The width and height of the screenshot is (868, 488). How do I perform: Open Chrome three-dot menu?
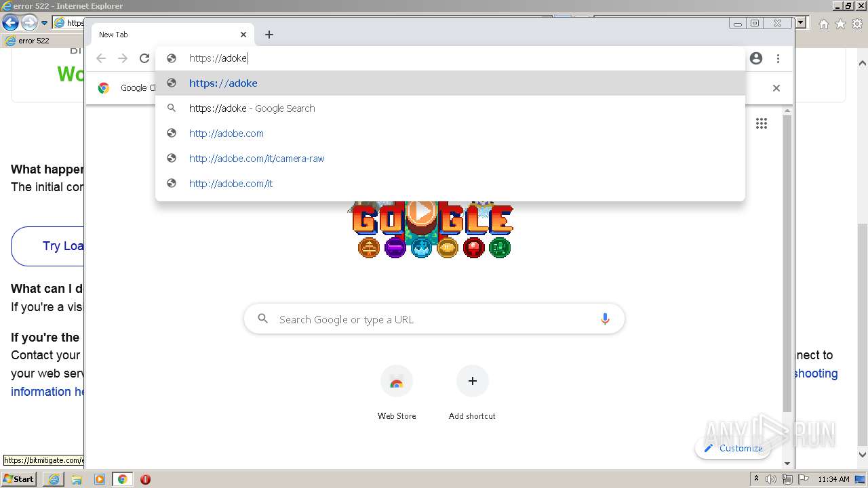[778, 58]
